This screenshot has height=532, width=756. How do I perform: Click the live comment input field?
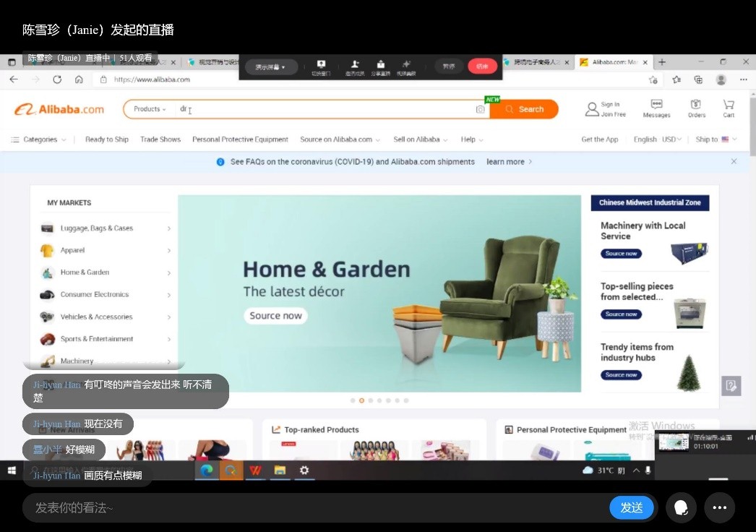[x=311, y=507]
